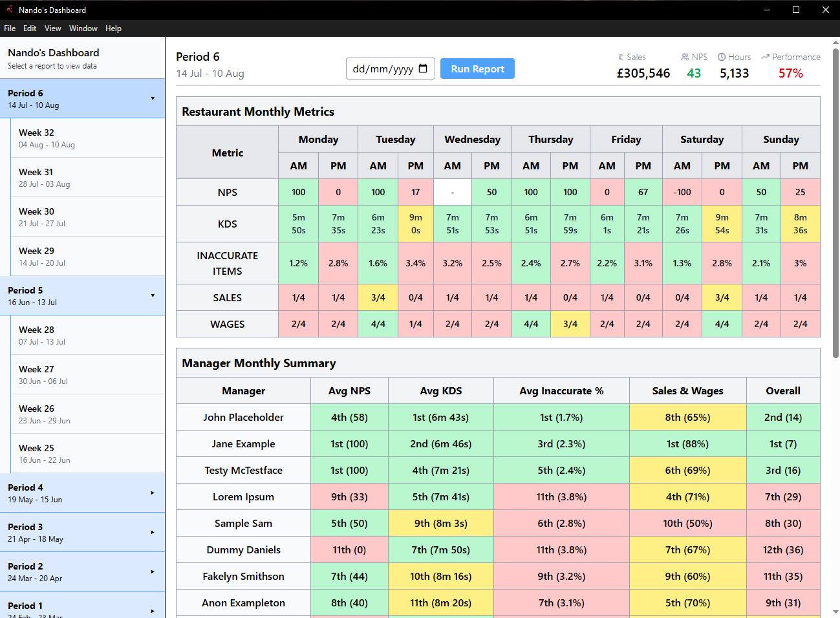Click the Sales pound icon
The height and width of the screenshot is (618, 840).
[x=621, y=57]
